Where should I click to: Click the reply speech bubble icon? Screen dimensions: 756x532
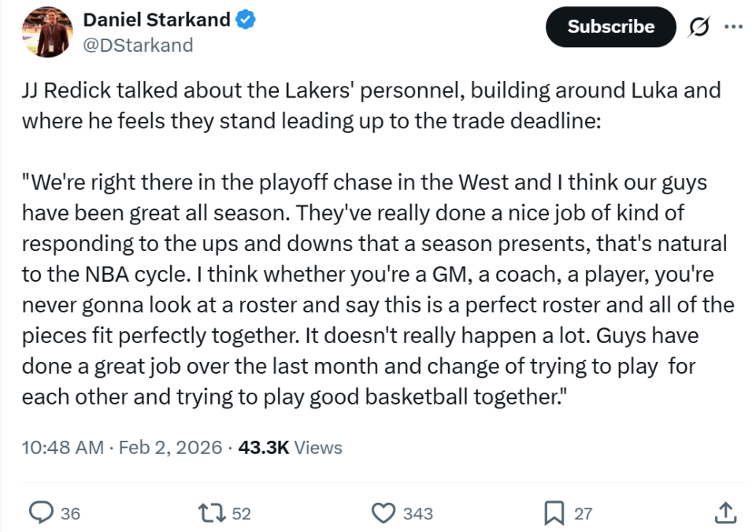[41, 513]
